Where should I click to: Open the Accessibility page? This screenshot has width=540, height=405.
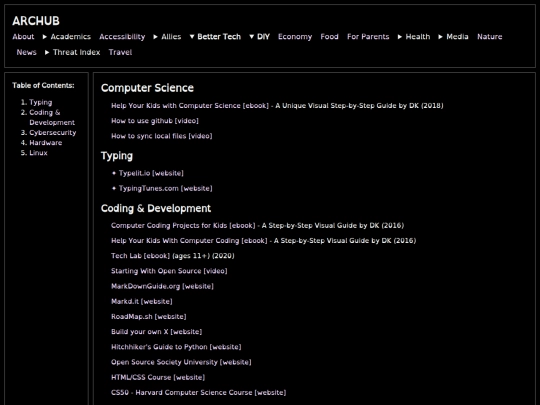[122, 37]
